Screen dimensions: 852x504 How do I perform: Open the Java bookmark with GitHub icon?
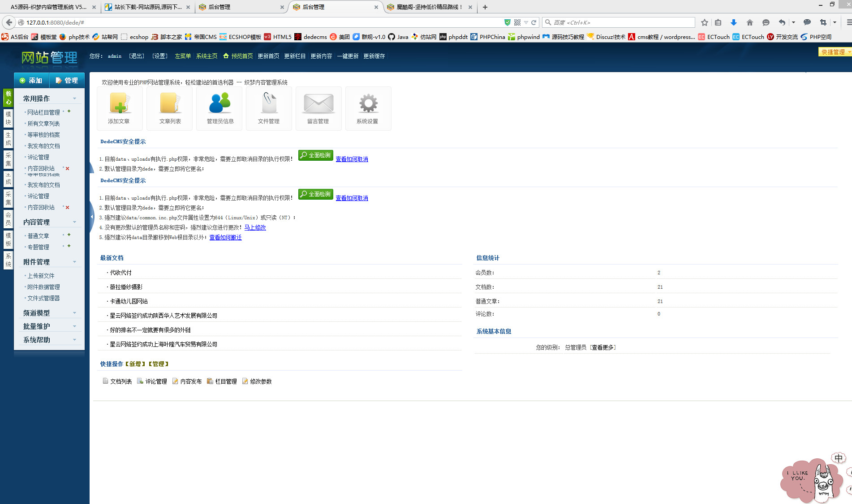[x=398, y=37]
